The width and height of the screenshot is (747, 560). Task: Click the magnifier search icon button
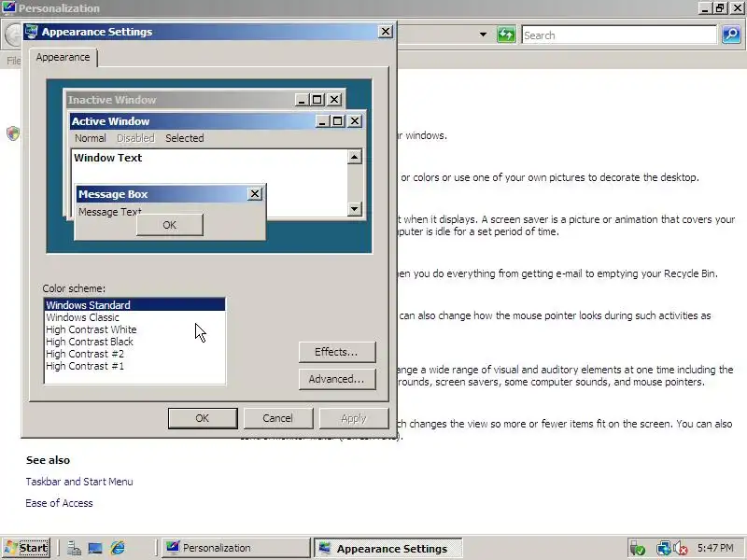click(x=731, y=35)
